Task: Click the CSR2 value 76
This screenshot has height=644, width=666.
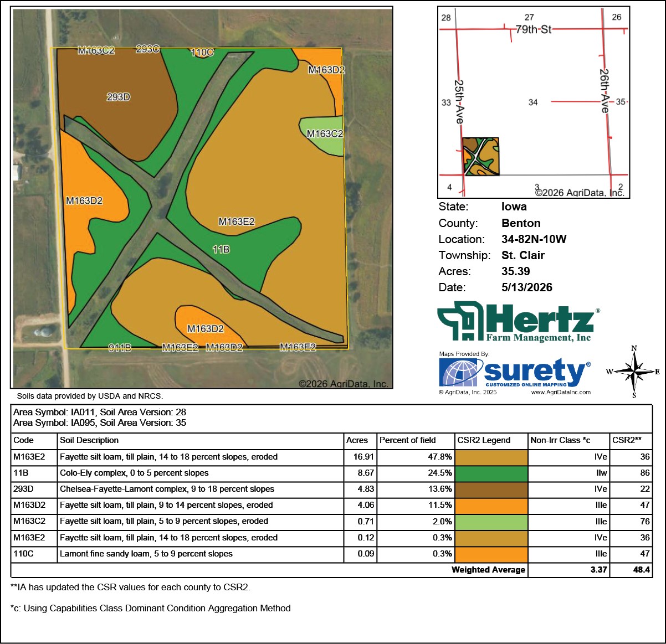Action: click(645, 522)
